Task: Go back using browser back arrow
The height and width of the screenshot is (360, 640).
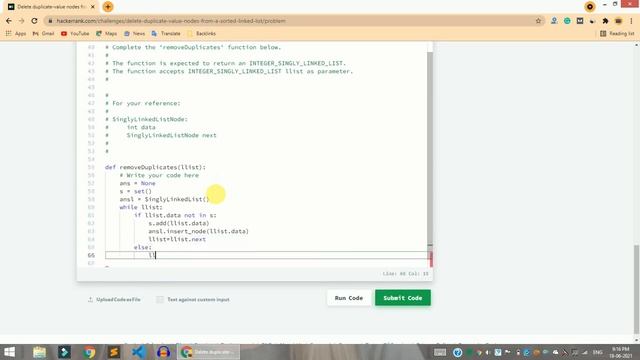Action: pos(9,21)
